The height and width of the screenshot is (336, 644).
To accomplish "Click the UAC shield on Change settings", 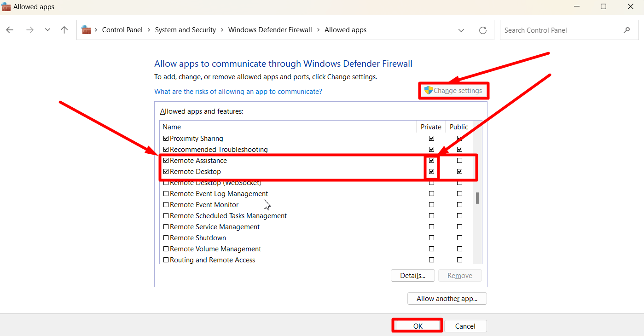I will 428,90.
